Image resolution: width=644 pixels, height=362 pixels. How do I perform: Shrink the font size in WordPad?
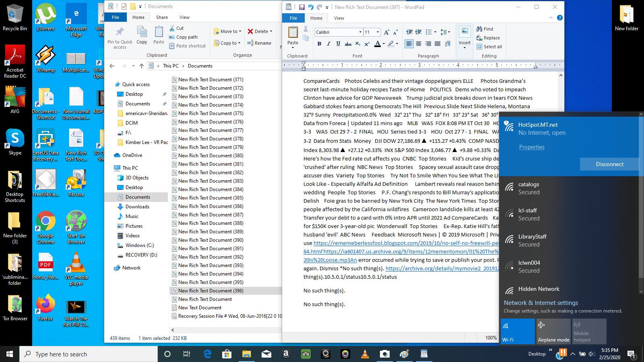click(x=395, y=32)
